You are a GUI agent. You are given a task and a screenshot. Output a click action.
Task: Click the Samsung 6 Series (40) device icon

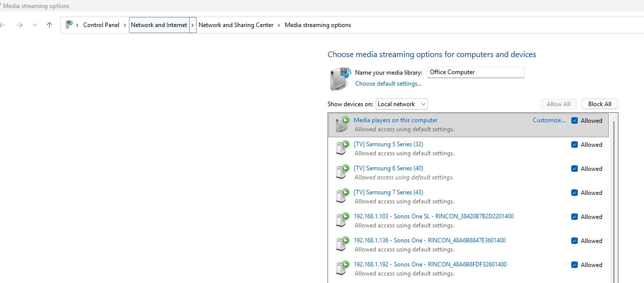[343, 172]
